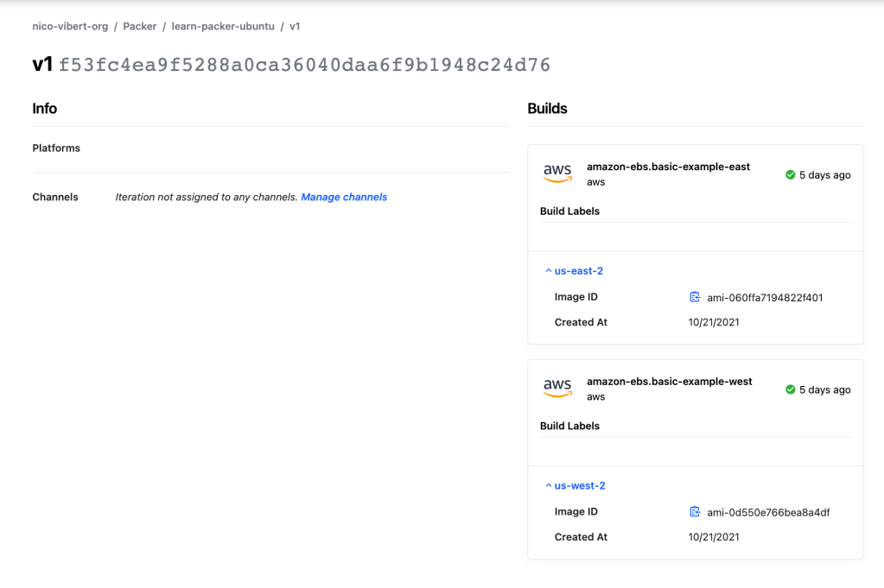Navigate to Packer breadcrumb
884x588 pixels.
(140, 27)
